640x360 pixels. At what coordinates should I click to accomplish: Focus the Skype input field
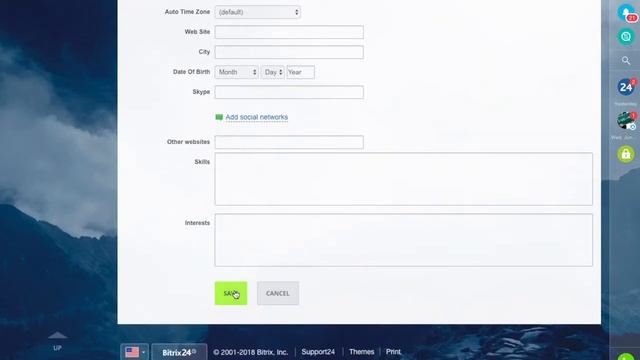[289, 92]
